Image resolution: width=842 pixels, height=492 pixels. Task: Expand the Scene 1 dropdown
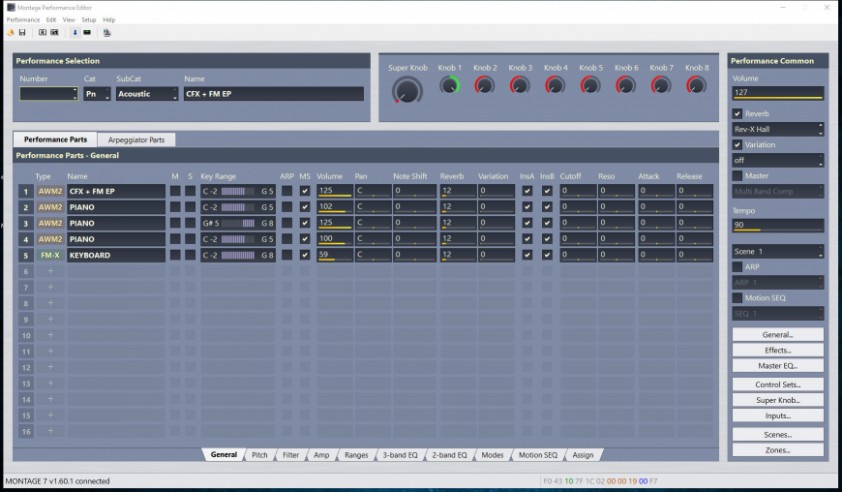click(x=778, y=251)
